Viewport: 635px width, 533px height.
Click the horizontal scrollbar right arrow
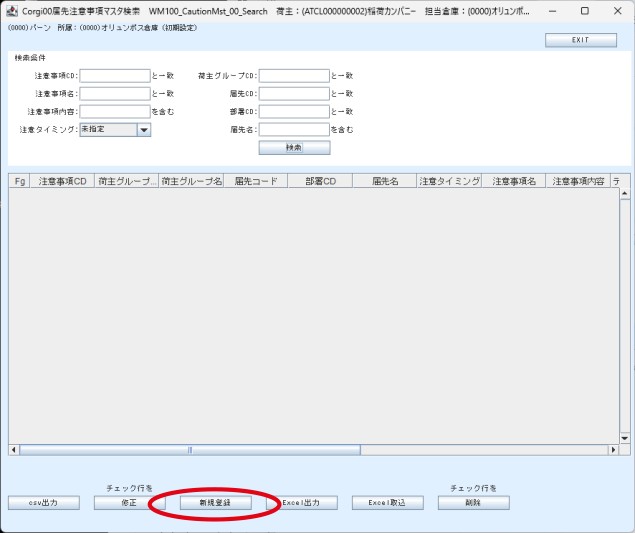point(614,450)
